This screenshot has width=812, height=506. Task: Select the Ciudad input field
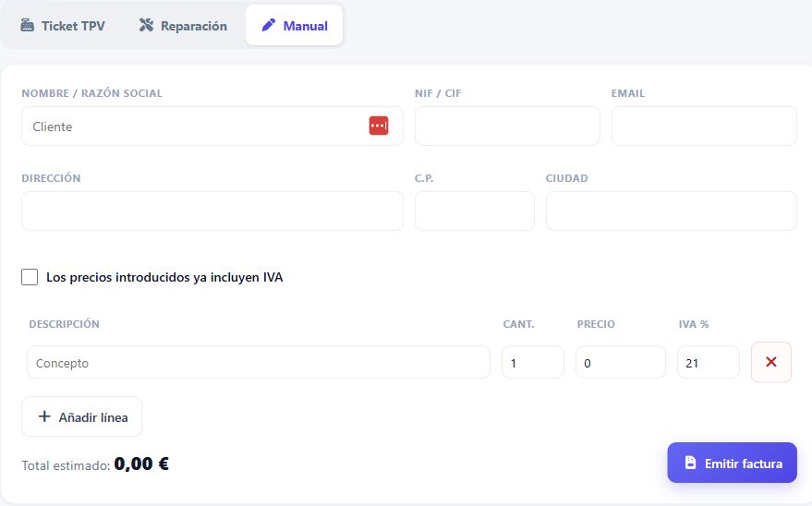[672, 211]
